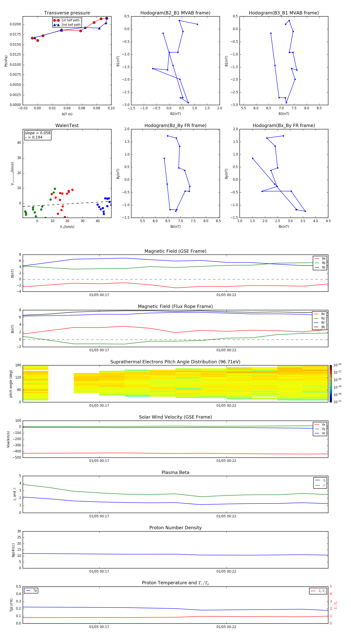Image resolution: width=351 pixels, height=644 pixels.
Task: Click the 'Magnetic Field (GSE Frame)' title
Action: pyautogui.click(x=175, y=251)
